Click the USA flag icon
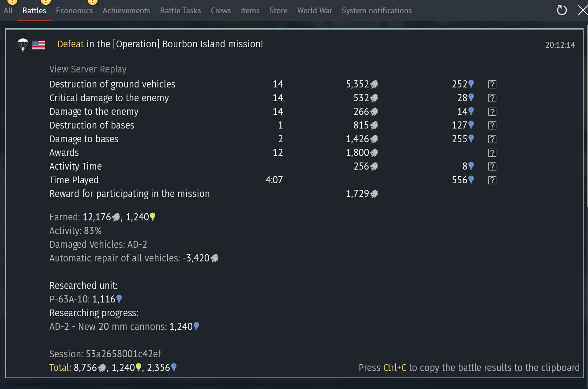 coord(38,45)
